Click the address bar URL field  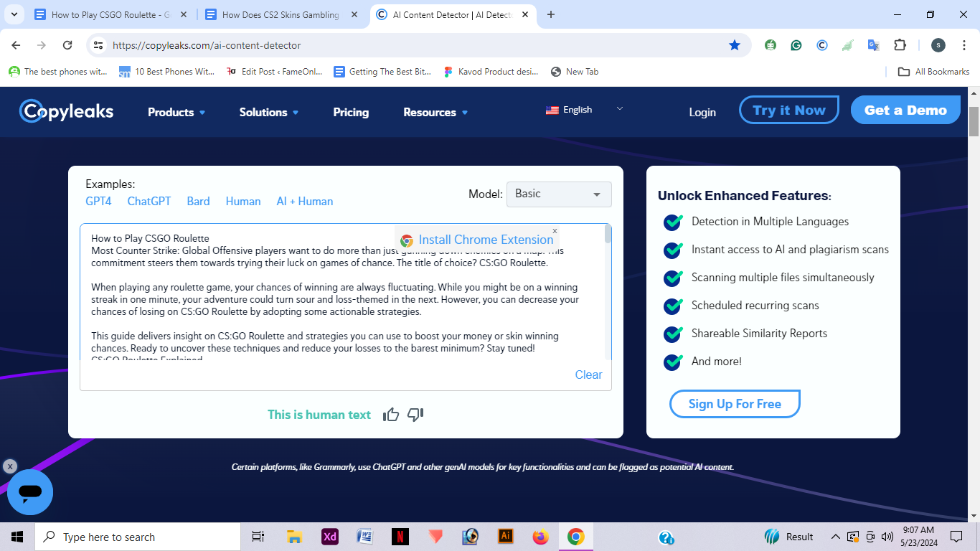pyautogui.click(x=416, y=45)
